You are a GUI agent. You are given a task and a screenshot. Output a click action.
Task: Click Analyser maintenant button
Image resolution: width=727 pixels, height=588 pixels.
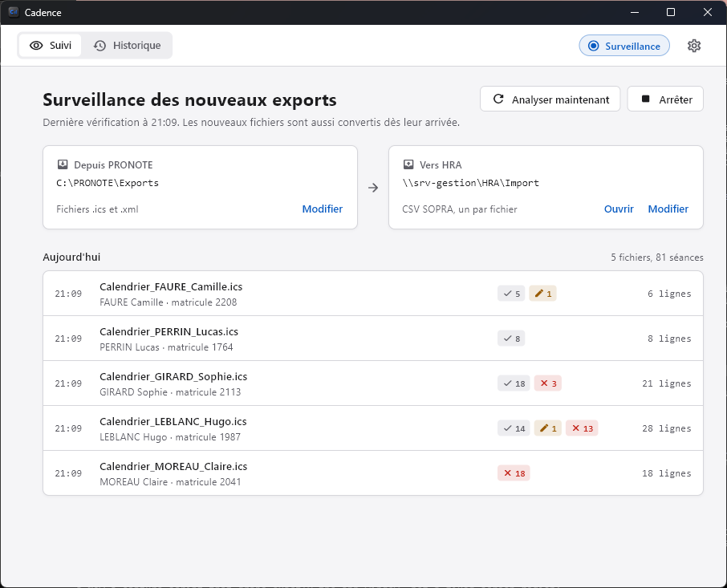click(550, 99)
